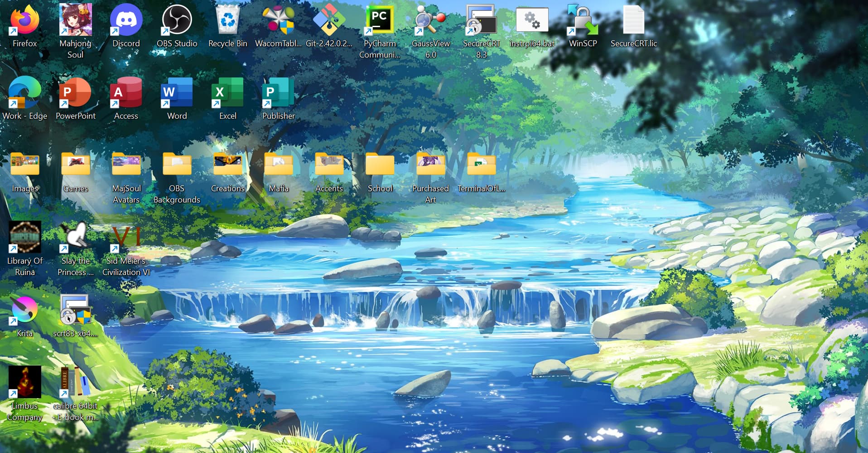The image size is (868, 453).
Task: Select the PowerPoint shortcut
Action: [x=76, y=93]
